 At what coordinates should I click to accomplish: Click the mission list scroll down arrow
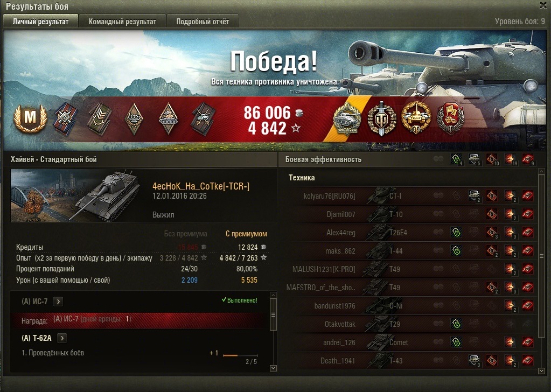[x=273, y=368]
